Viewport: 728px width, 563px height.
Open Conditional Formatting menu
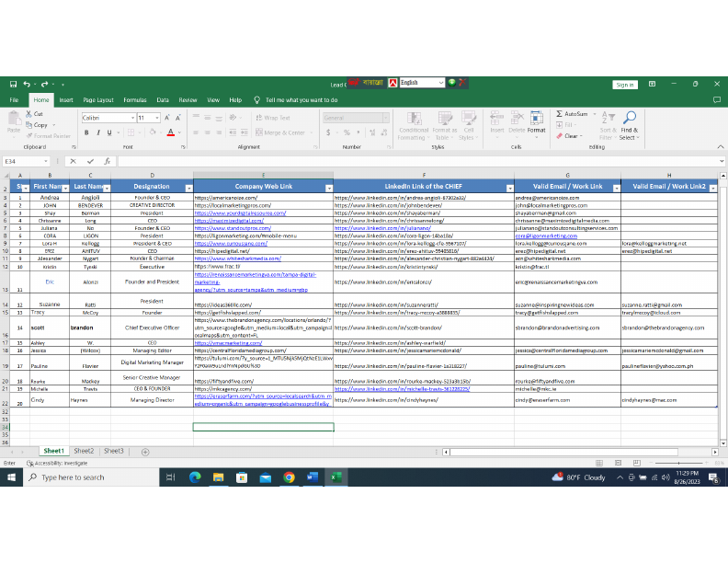pos(414,125)
